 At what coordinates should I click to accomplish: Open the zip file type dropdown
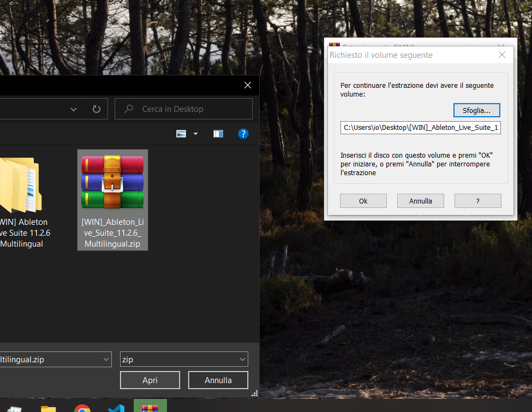click(x=184, y=360)
